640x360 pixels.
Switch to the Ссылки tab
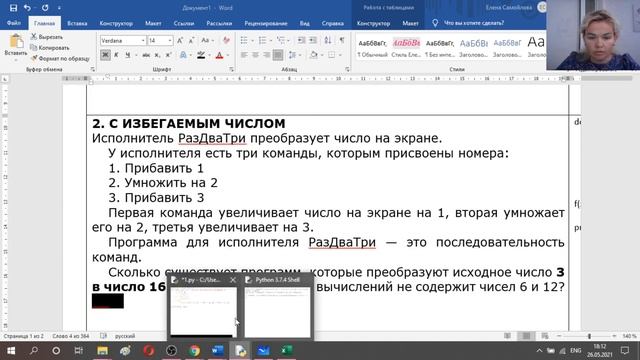pos(184,23)
